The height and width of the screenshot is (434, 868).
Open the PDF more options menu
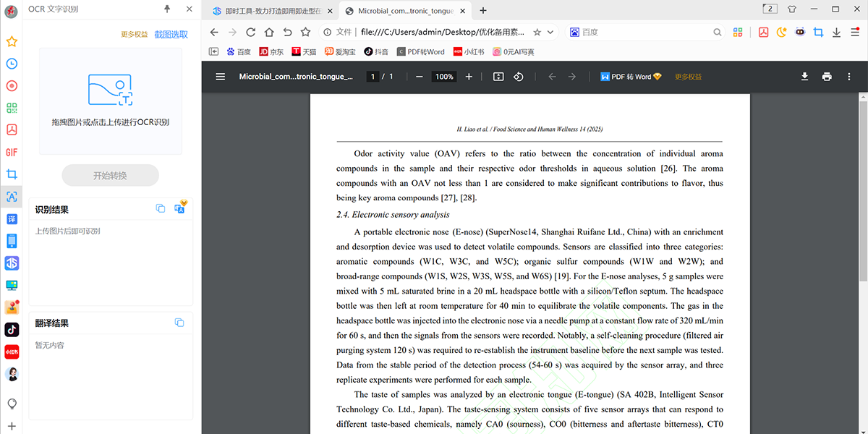pyautogui.click(x=849, y=77)
